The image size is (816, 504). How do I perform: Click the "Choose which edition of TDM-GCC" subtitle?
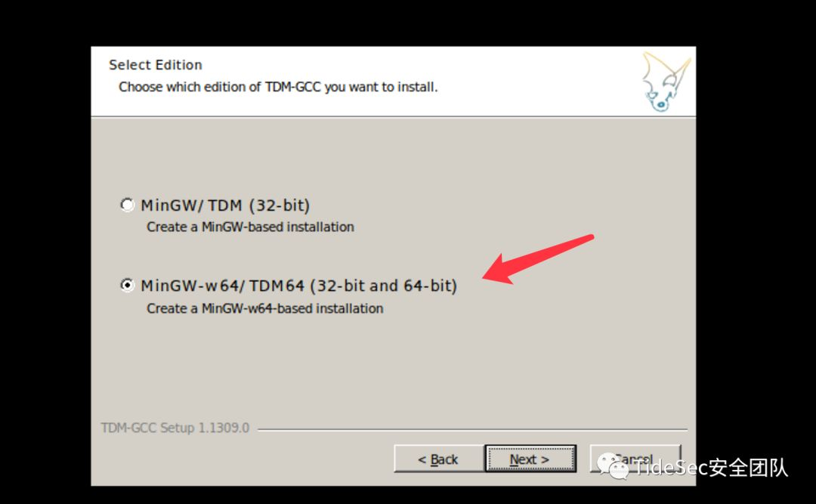[x=278, y=87]
